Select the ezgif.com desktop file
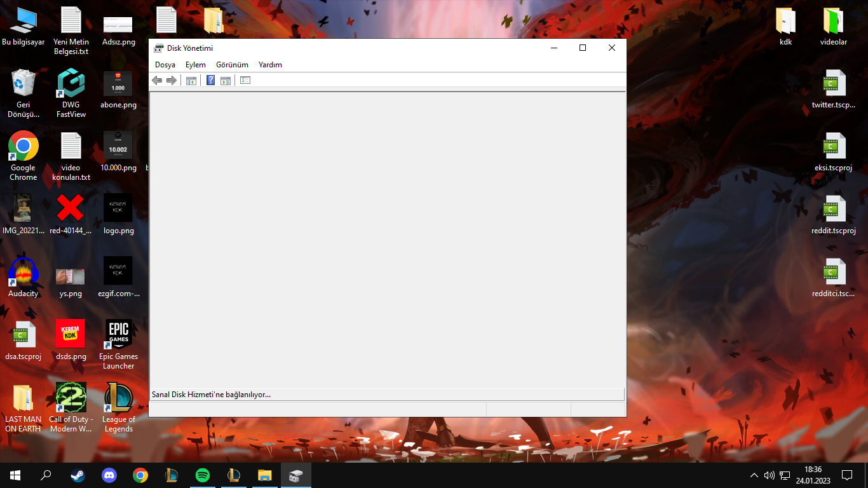The height and width of the screenshot is (488, 868). pyautogui.click(x=118, y=278)
